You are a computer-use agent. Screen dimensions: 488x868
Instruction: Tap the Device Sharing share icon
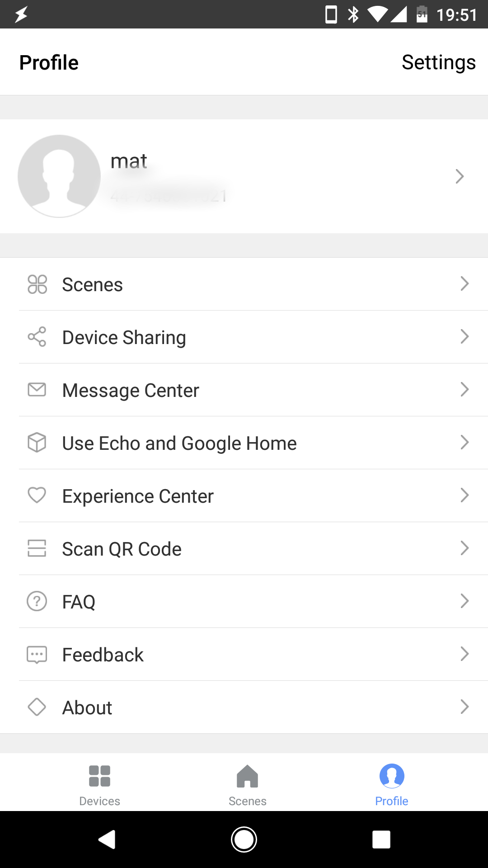[37, 337]
